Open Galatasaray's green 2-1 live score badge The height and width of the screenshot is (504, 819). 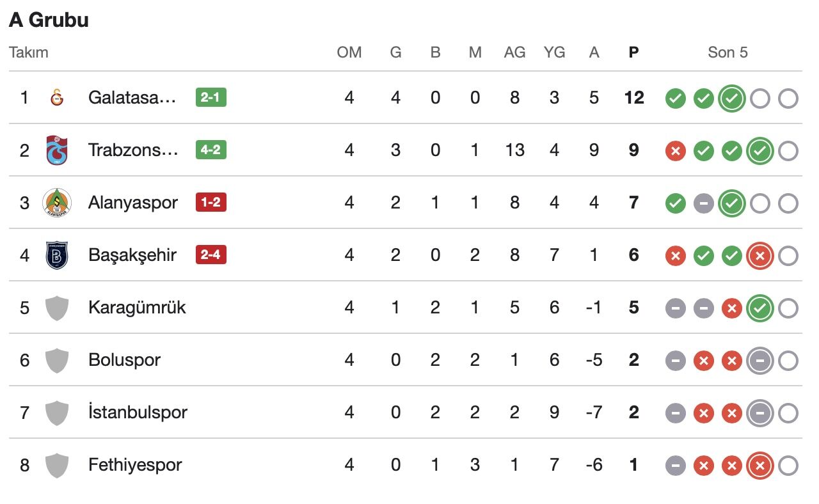[211, 98]
